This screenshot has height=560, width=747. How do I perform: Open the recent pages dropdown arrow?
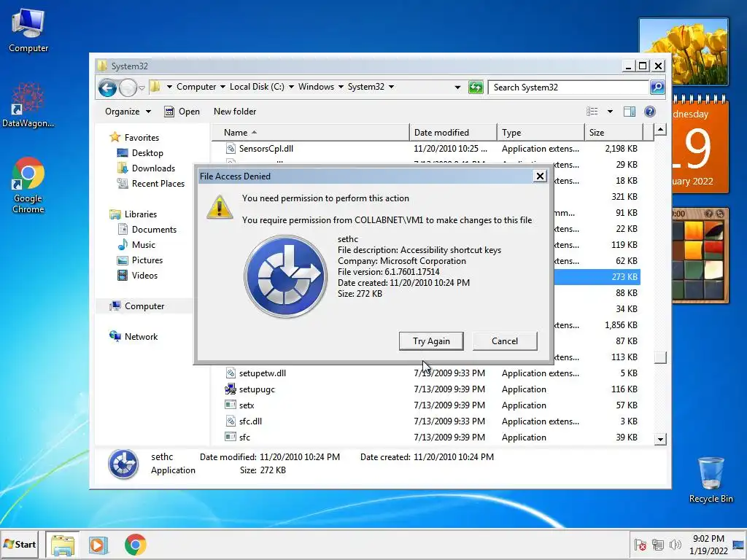[x=142, y=87]
